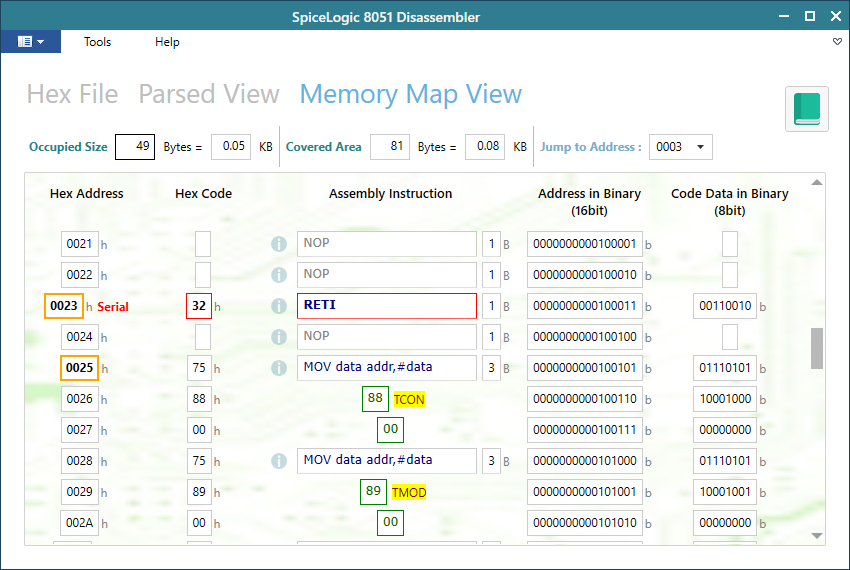Select hex address 0021 cell
Screen dimensions: 850x570
point(80,244)
